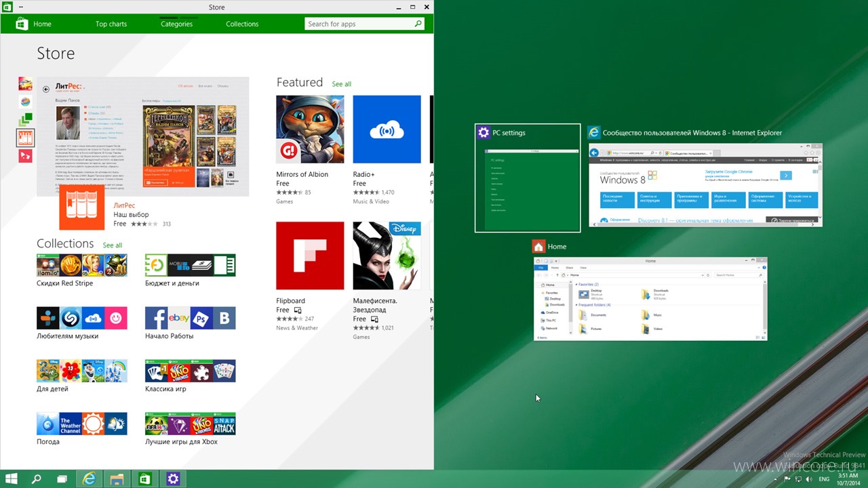Click Internet Explorer icon in snap view
Screen dimensions: 868x488
pyautogui.click(x=593, y=133)
